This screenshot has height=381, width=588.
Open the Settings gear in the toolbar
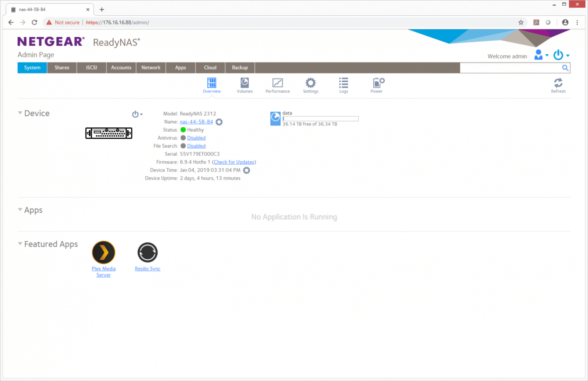[310, 83]
